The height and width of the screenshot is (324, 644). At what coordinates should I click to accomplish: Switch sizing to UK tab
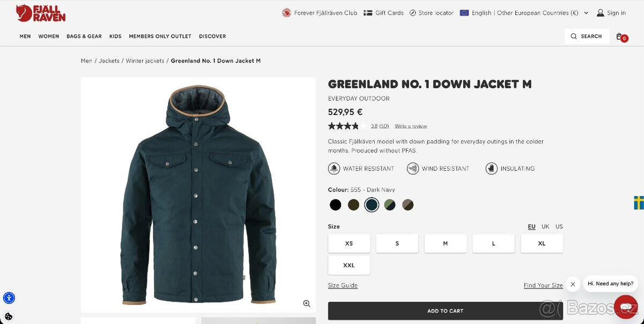[545, 226]
